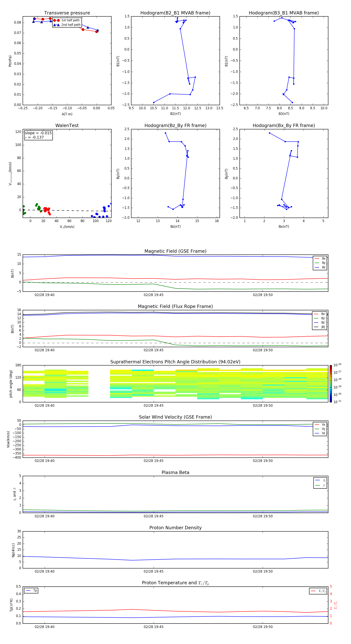Click Bx' in flux rope legend

[x=320, y=314]
